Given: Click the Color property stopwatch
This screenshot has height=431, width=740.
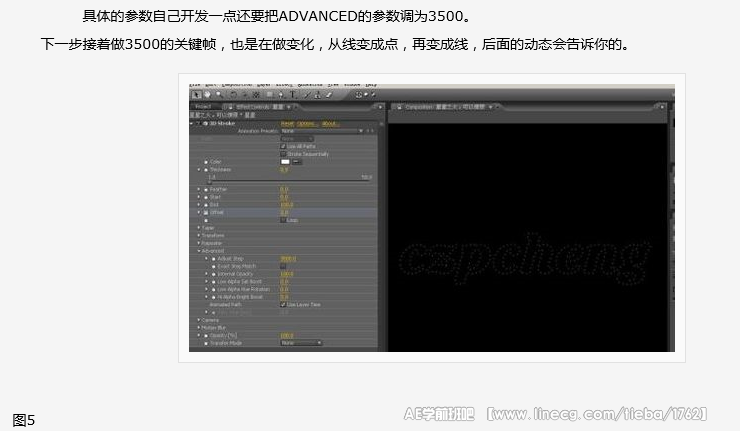Looking at the screenshot, I should (206, 162).
